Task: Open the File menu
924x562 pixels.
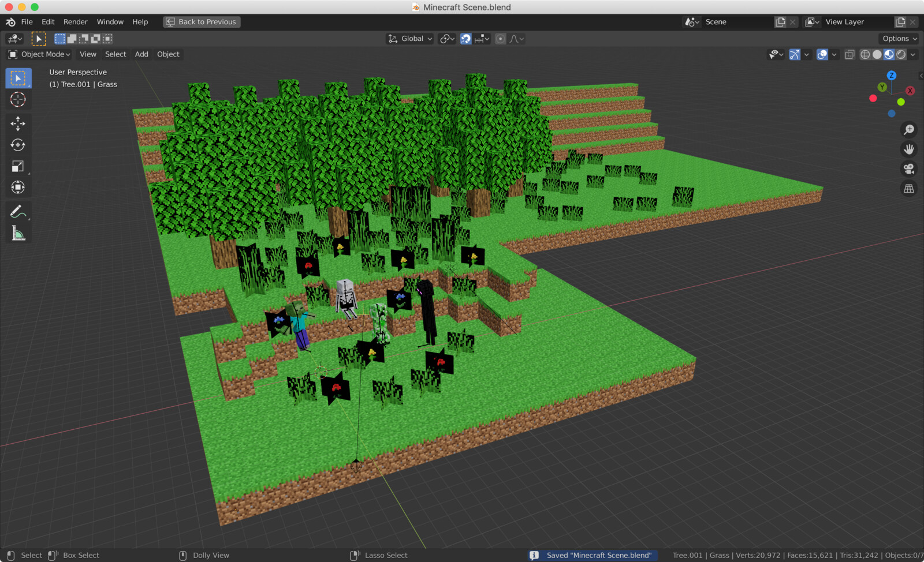Action: [x=27, y=22]
